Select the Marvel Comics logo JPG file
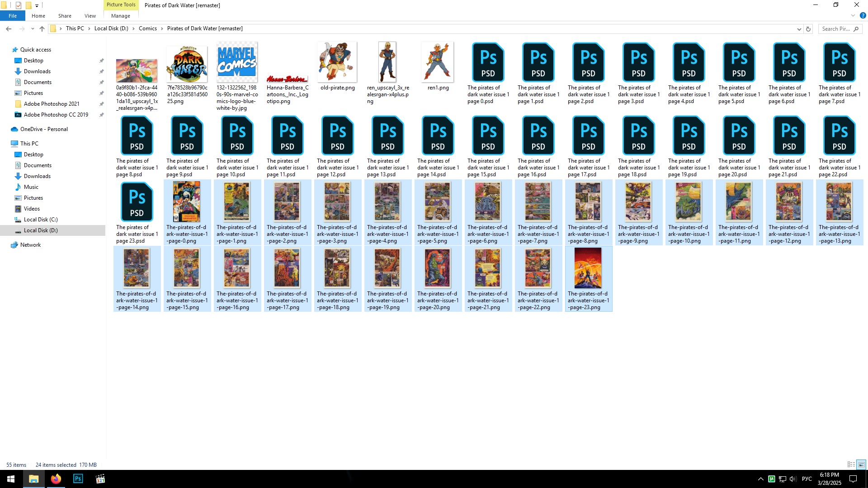This screenshot has width=868, height=488. pos(237,62)
